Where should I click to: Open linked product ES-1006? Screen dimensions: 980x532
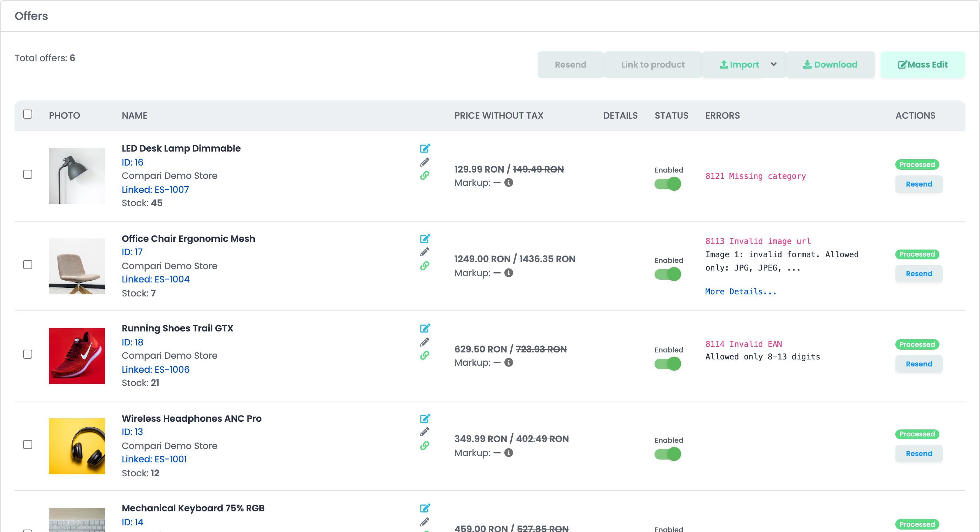coord(156,370)
